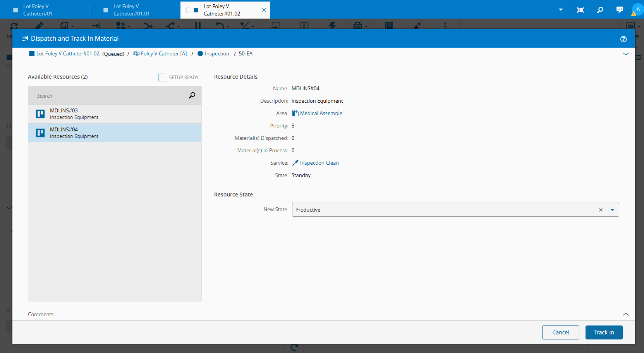This screenshot has height=353, width=644.
Task: Click the Inspection Clean service link
Action: click(319, 163)
